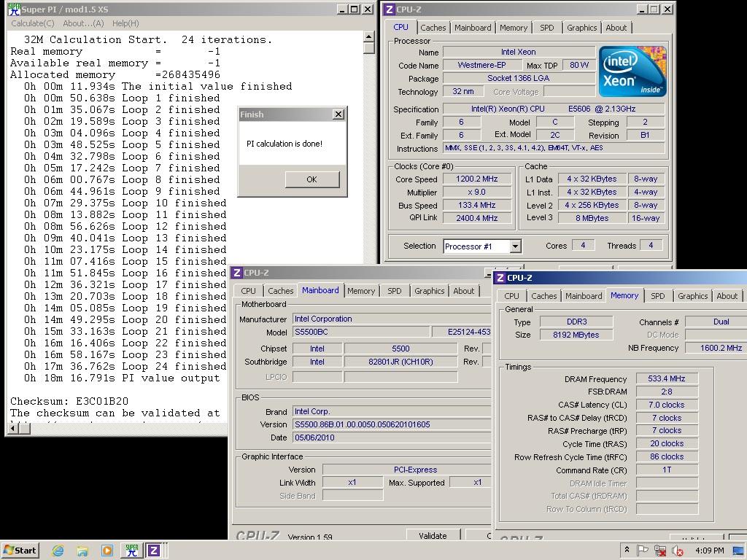Screen dimensions: 747x560
Task: Click the Loop 24 finished line
Action: click(x=125, y=367)
